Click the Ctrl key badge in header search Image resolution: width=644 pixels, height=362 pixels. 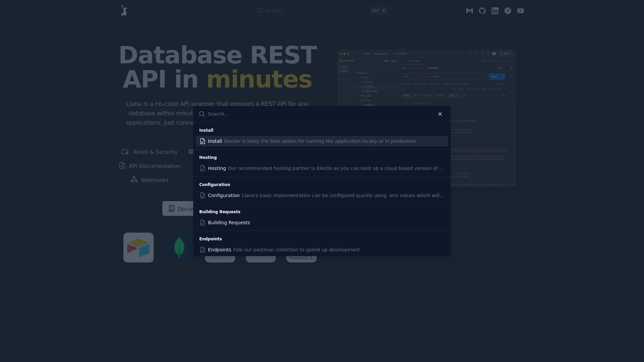click(375, 11)
